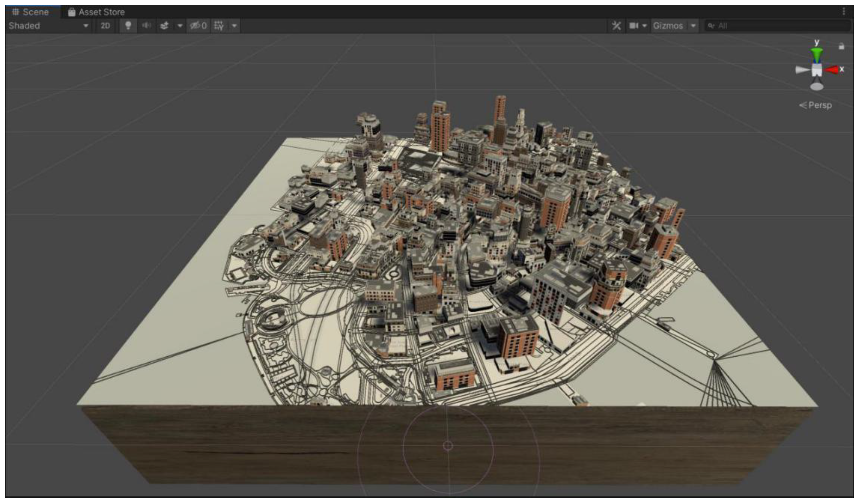The height and width of the screenshot is (504, 861).
Task: Toggle scene lighting with the lightbulb icon
Action: pyautogui.click(x=128, y=25)
